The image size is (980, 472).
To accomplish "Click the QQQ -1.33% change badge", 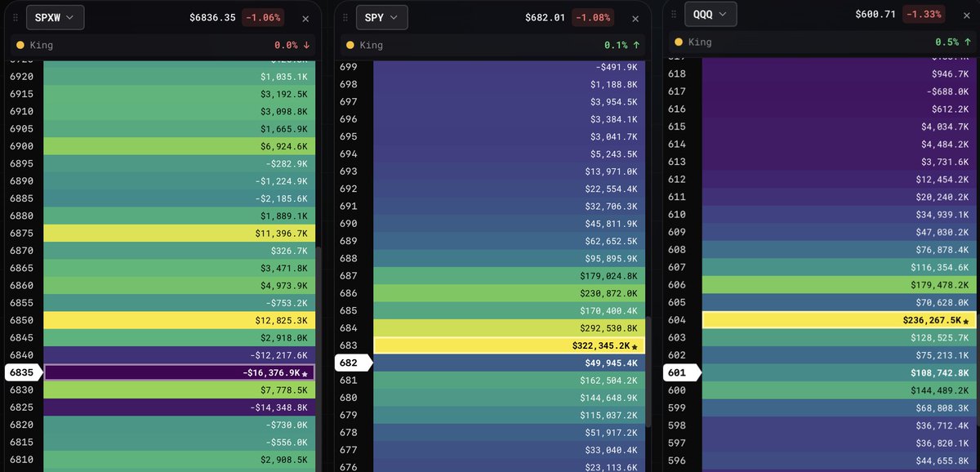I will 923,14.
